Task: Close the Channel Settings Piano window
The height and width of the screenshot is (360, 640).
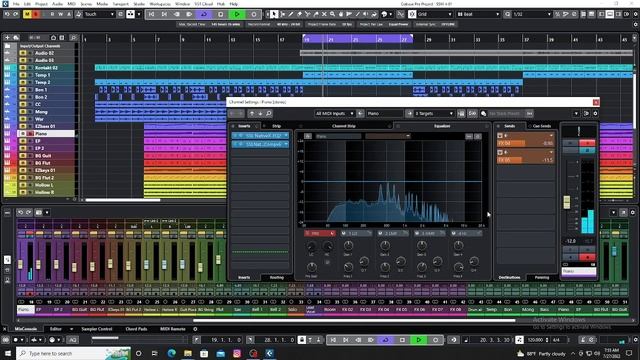Action: point(596,102)
